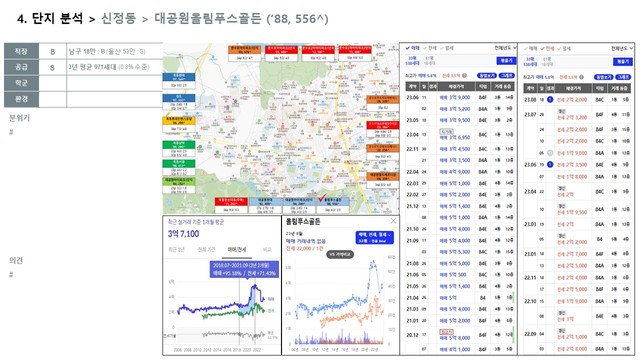Click red check mark on map label
This screenshot has width=640, height=360.
(x=322, y=198)
